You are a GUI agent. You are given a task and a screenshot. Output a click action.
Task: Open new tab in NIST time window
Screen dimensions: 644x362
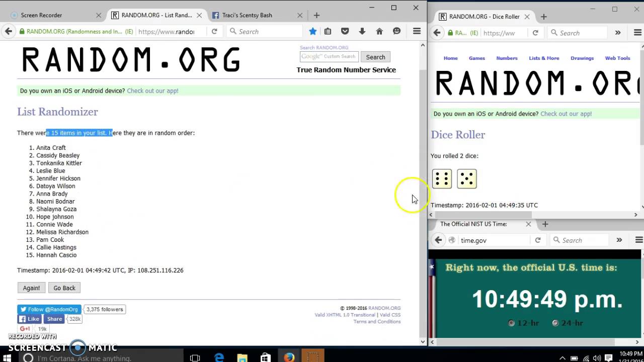tap(545, 224)
